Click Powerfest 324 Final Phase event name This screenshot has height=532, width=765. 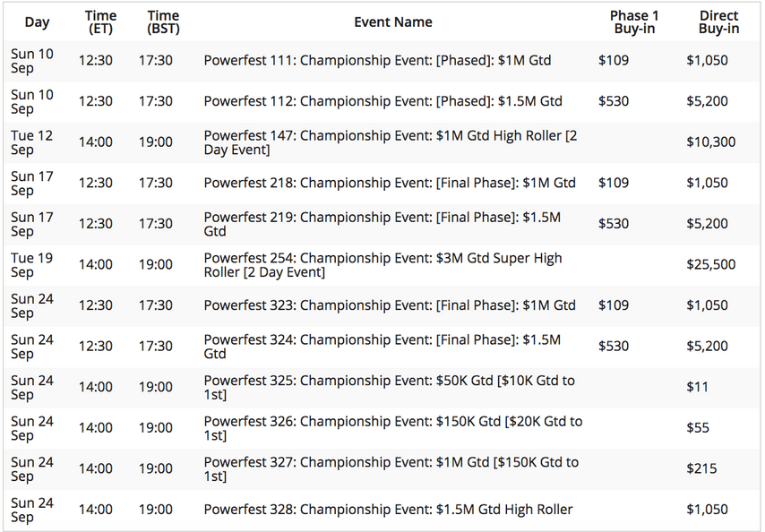click(x=382, y=347)
